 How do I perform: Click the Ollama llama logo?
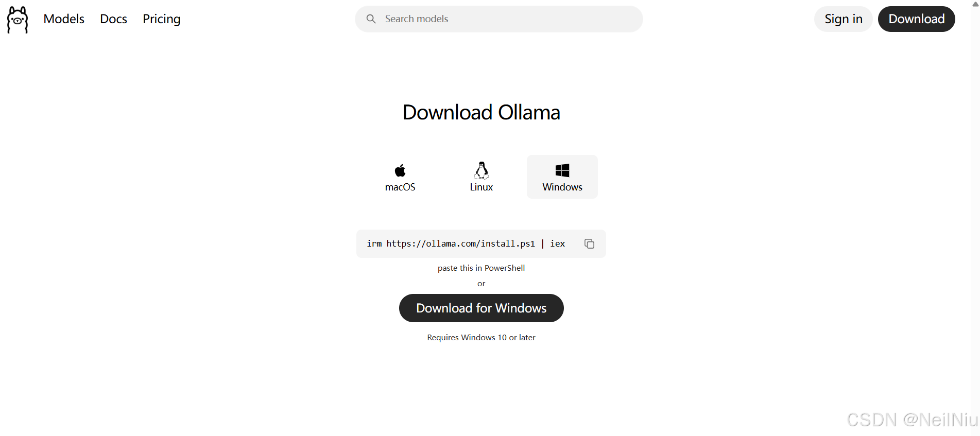click(18, 20)
